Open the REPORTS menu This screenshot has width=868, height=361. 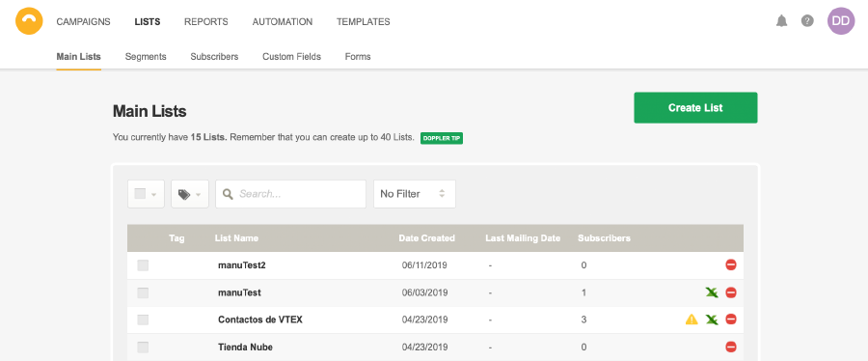(x=206, y=21)
